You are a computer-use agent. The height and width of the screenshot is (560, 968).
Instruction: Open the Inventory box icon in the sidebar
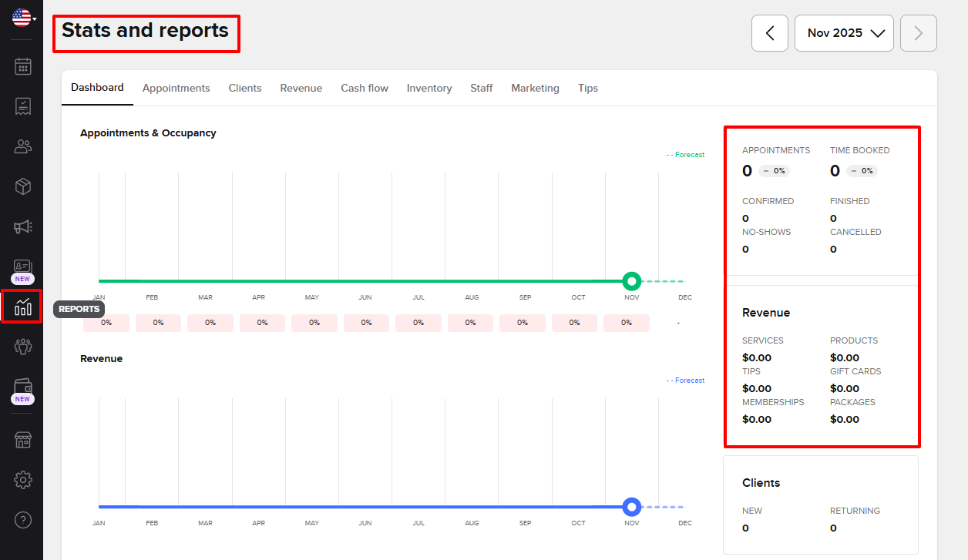pyautogui.click(x=22, y=186)
